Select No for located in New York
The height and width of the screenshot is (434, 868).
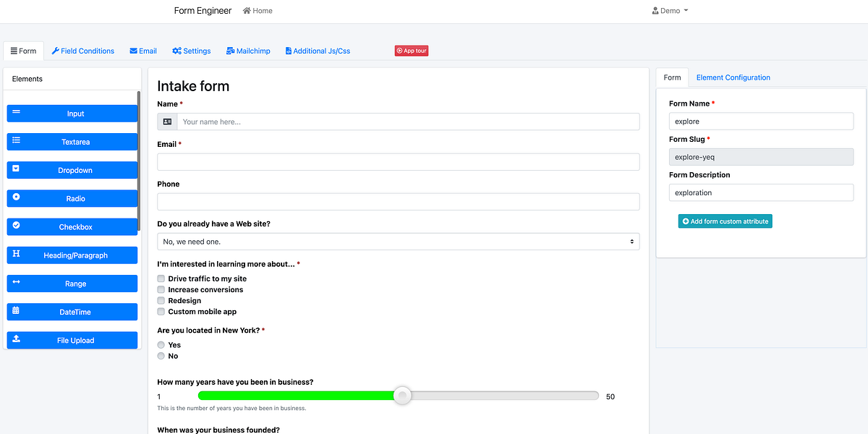(x=161, y=356)
